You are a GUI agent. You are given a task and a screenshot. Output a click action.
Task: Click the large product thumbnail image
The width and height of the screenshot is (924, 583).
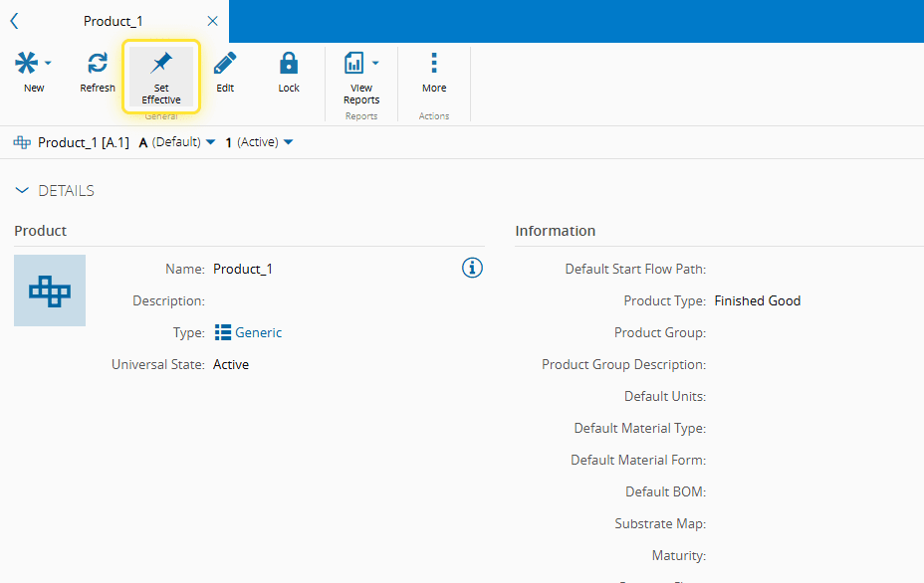coord(50,291)
